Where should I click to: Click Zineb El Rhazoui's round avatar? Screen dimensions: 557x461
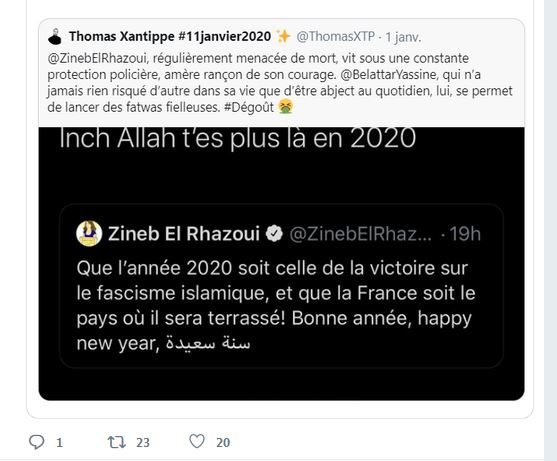89,233
